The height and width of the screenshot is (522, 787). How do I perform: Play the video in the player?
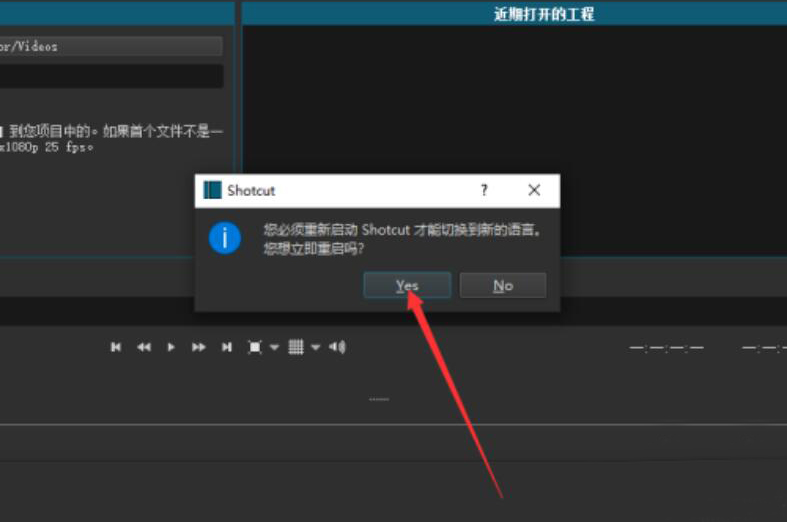pyautogui.click(x=171, y=347)
